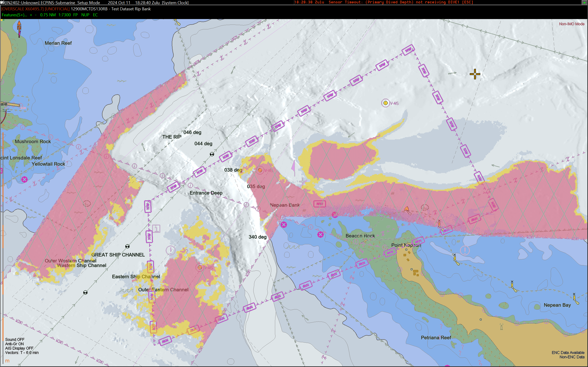
Task: Click the north arrow compass icon
Action: [x=19, y=28]
